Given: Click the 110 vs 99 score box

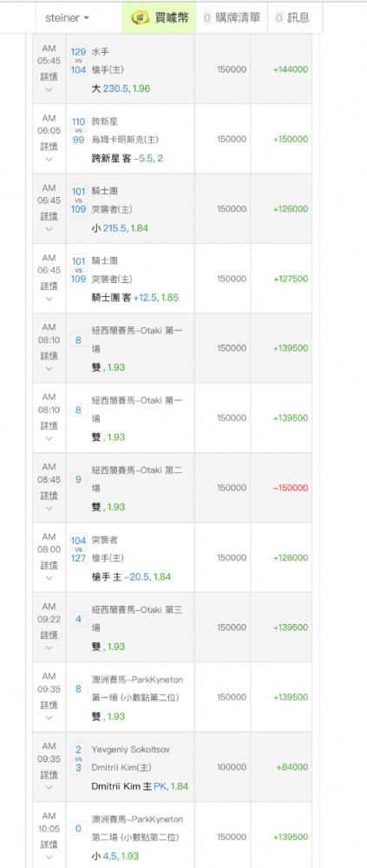Looking at the screenshot, I should [79, 130].
